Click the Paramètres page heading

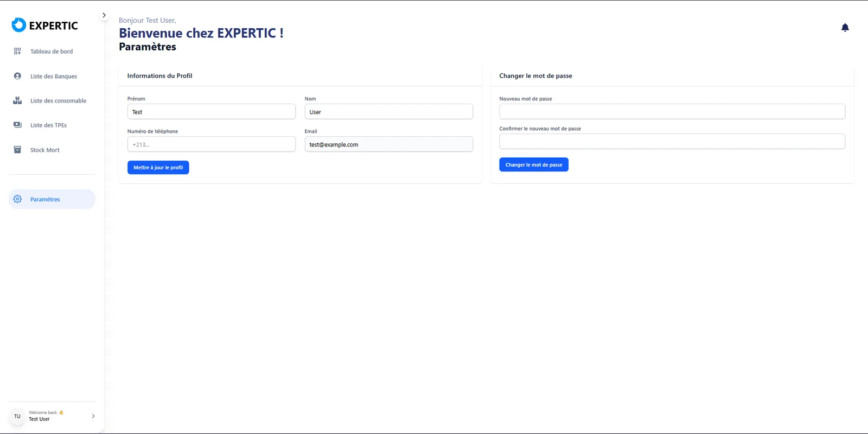(148, 47)
